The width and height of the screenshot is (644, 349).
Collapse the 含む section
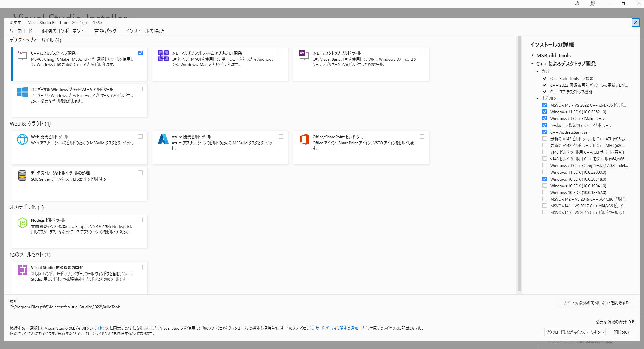coord(538,71)
